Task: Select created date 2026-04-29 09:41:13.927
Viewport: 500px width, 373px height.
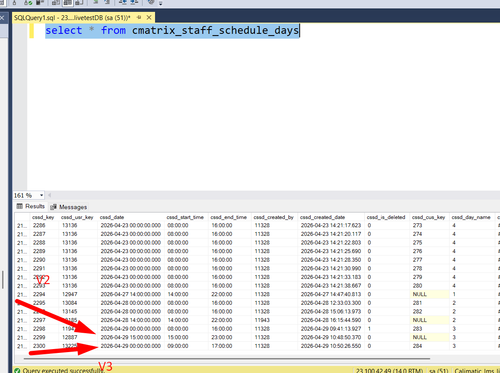Action: 331,329
